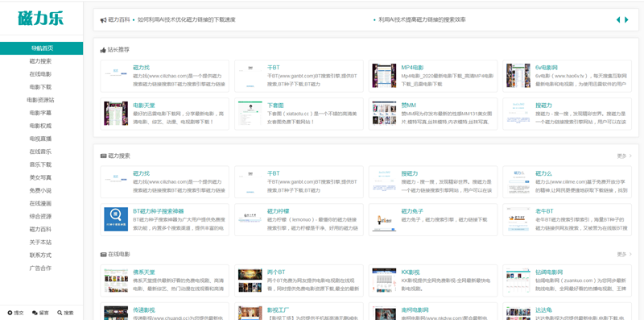Open 磁力百科 in the sidebar menu

click(40, 230)
